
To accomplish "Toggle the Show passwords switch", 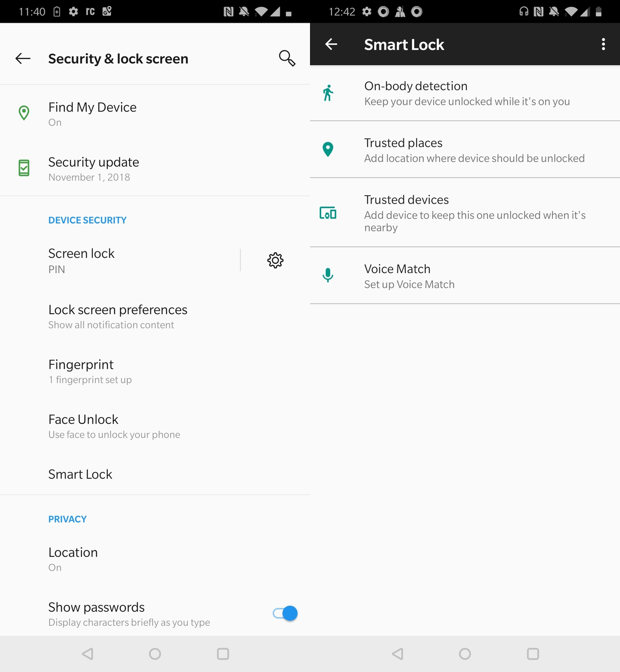I will point(285,613).
